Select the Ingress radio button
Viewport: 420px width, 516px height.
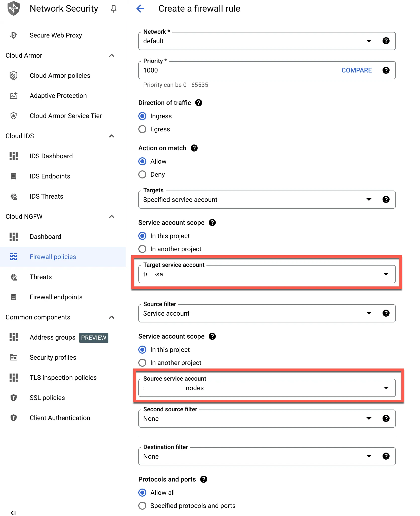tap(142, 116)
